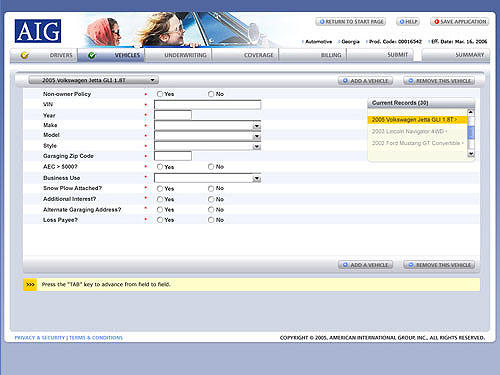Select No for Loss Payee
The image size is (500, 375).
211,220
